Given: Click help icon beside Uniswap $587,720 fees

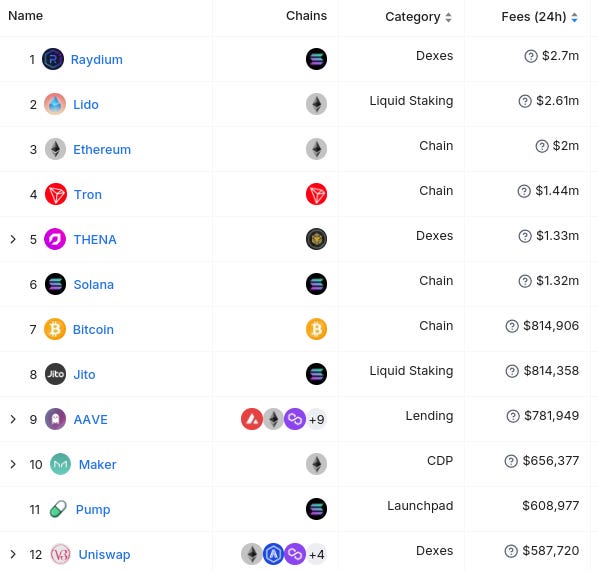Looking at the screenshot, I should [511, 551].
